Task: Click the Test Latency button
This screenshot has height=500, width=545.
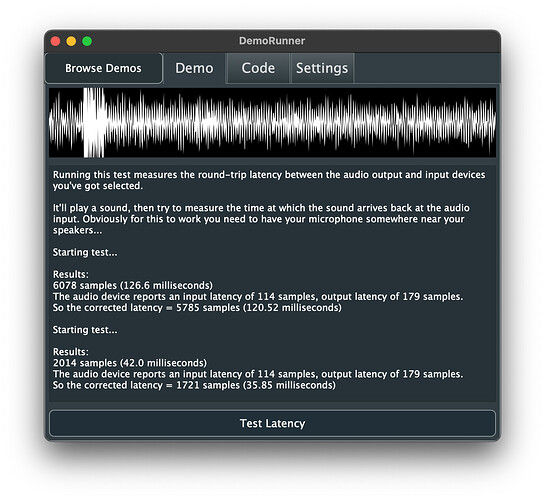Action: (x=272, y=423)
